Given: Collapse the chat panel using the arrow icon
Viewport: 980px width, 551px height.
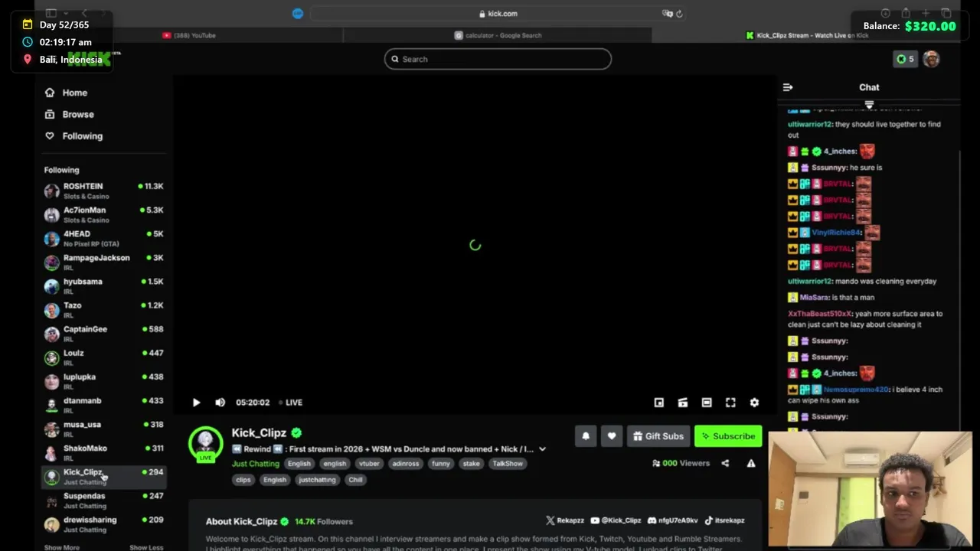Looking at the screenshot, I should click(x=788, y=87).
